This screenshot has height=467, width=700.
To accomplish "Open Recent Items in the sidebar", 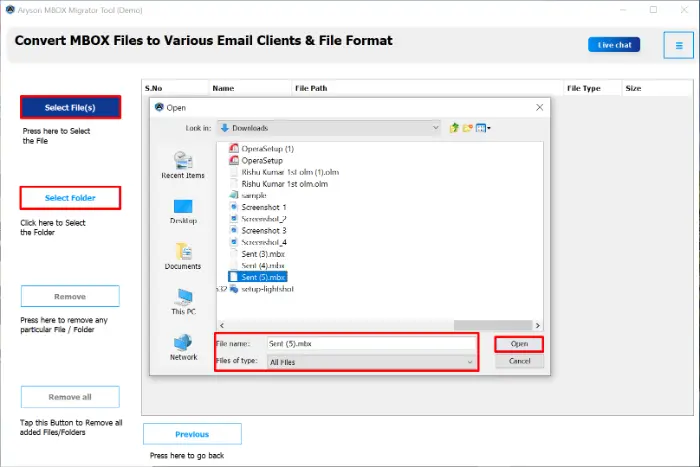I will pos(183,165).
